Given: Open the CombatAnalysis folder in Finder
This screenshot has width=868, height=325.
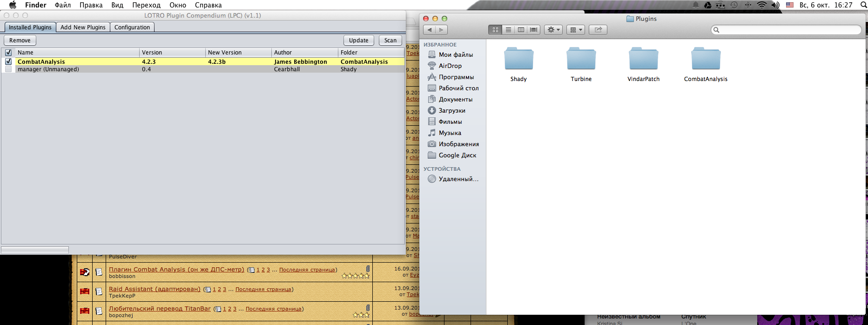Looking at the screenshot, I should [706, 59].
